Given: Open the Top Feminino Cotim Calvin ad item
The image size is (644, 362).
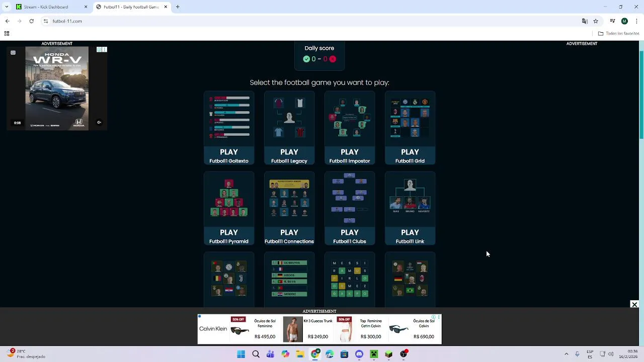Looking at the screenshot, I should coord(360,329).
